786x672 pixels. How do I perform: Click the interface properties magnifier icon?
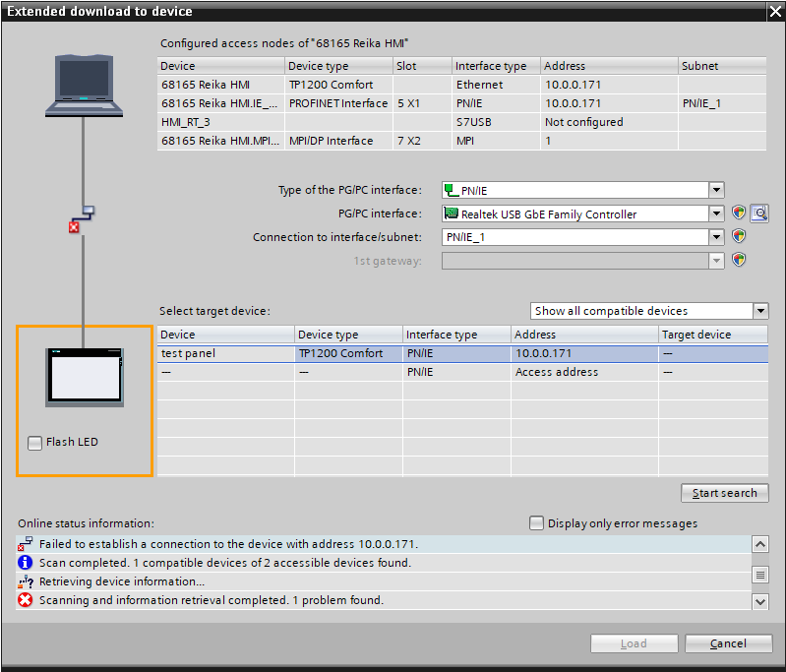[x=758, y=214]
